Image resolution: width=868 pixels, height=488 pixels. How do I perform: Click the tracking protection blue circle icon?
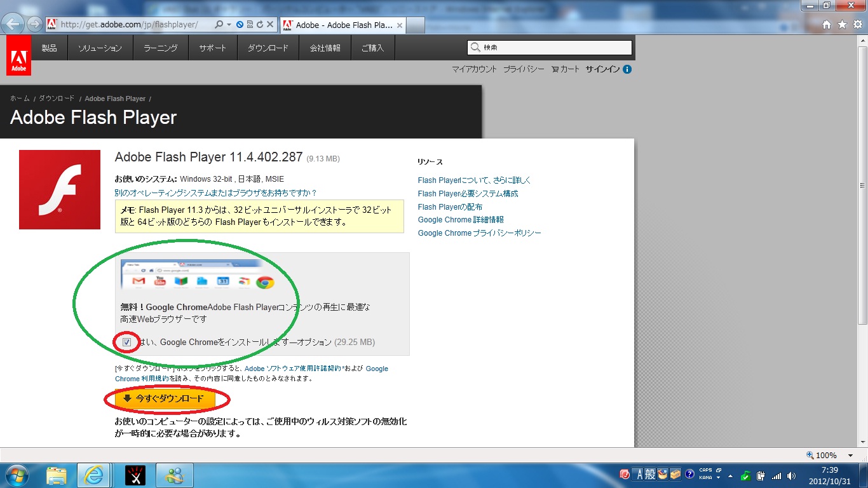click(x=240, y=25)
